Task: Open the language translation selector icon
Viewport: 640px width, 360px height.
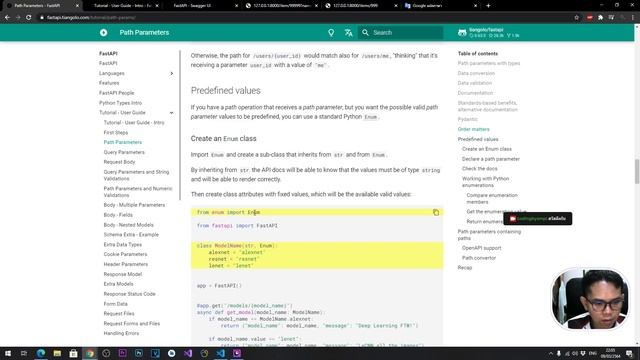Action: [x=348, y=33]
